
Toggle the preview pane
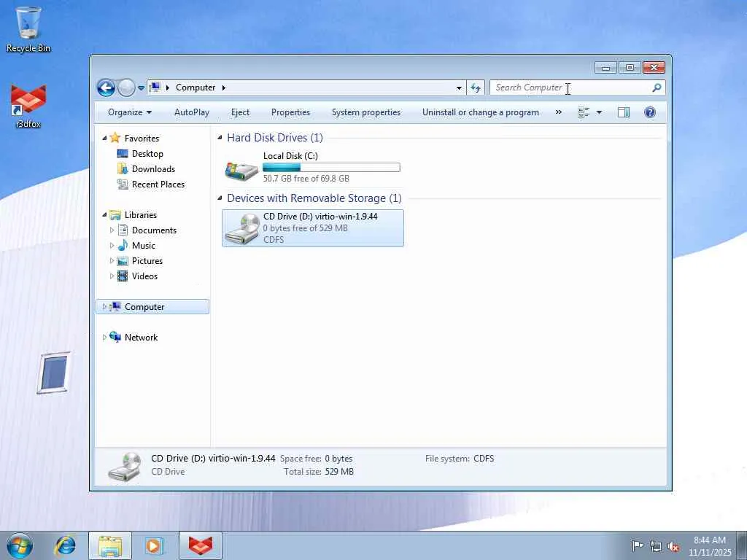(x=624, y=112)
